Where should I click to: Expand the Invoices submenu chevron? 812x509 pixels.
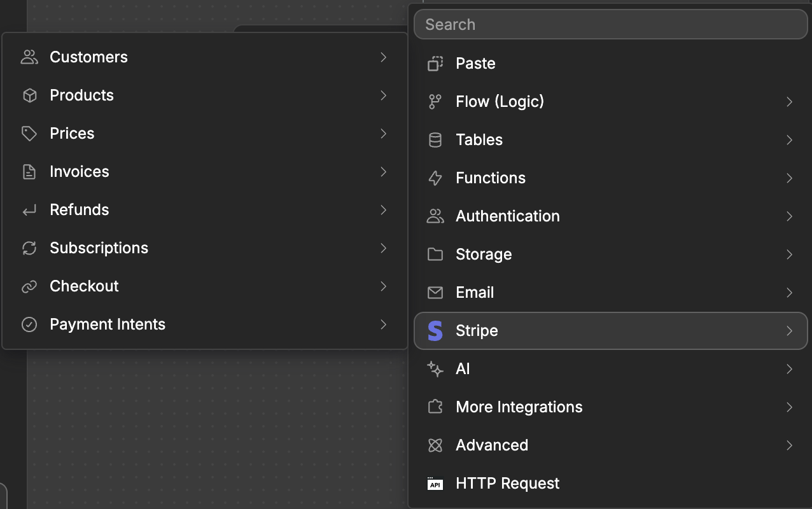pyautogui.click(x=384, y=172)
